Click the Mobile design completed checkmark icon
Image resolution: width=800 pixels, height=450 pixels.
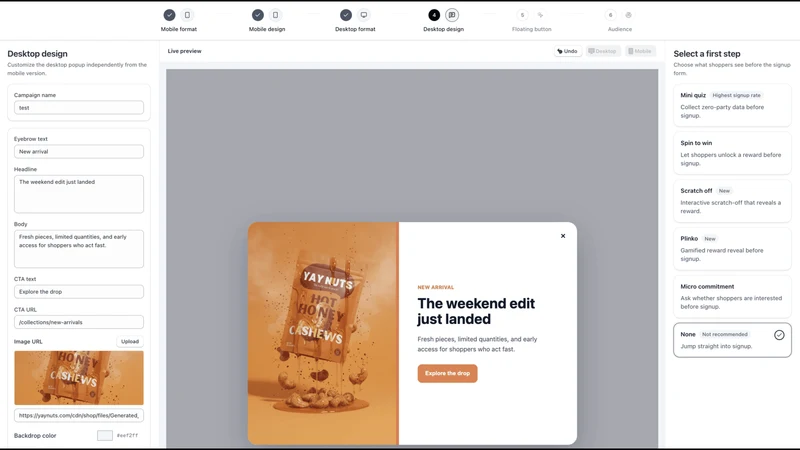(258, 15)
